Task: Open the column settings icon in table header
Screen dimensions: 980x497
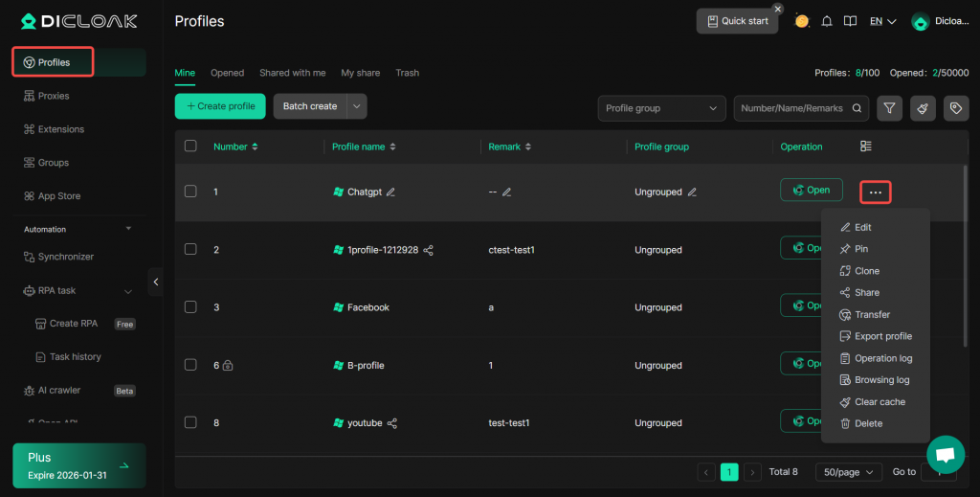Action: click(x=866, y=147)
